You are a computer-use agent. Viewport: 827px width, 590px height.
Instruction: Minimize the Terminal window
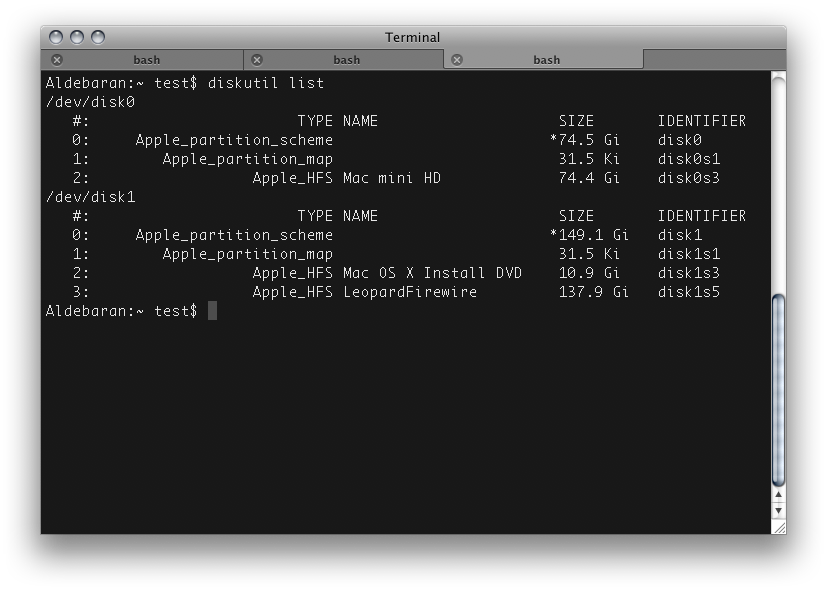click(x=77, y=37)
